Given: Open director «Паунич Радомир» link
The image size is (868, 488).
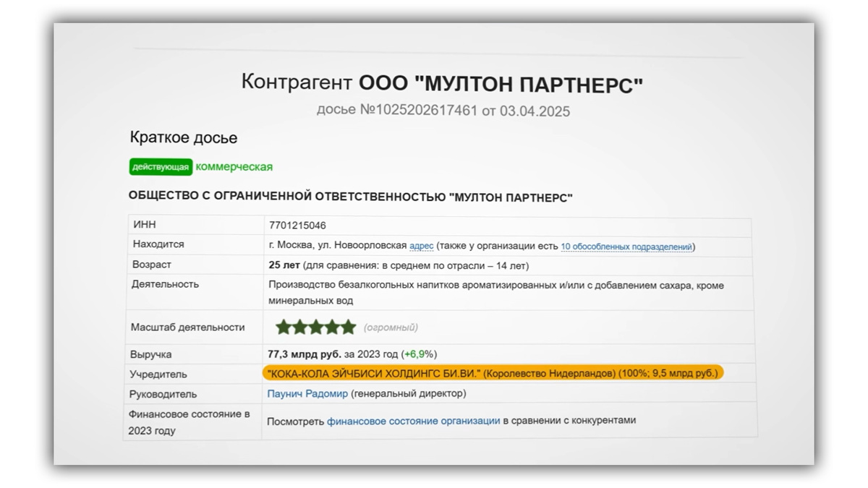Looking at the screenshot, I should 307,394.
